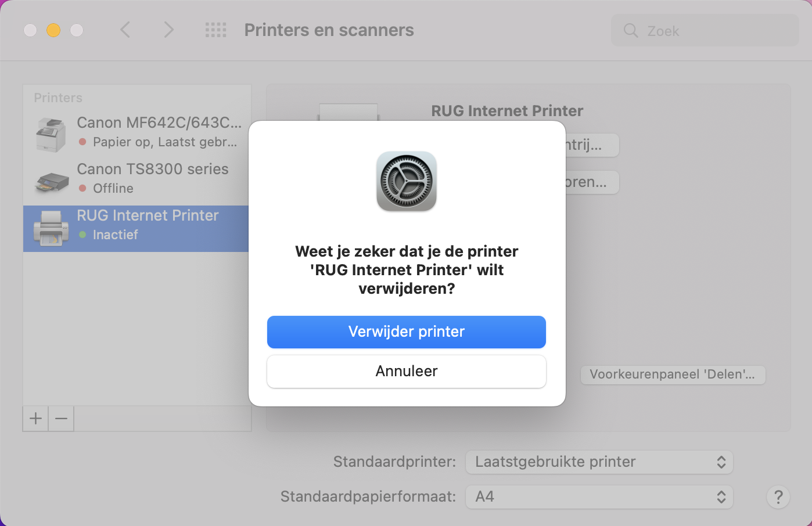Image resolution: width=812 pixels, height=526 pixels.
Task: Open the Standaardprinter dropdown
Action: pyautogui.click(x=599, y=462)
